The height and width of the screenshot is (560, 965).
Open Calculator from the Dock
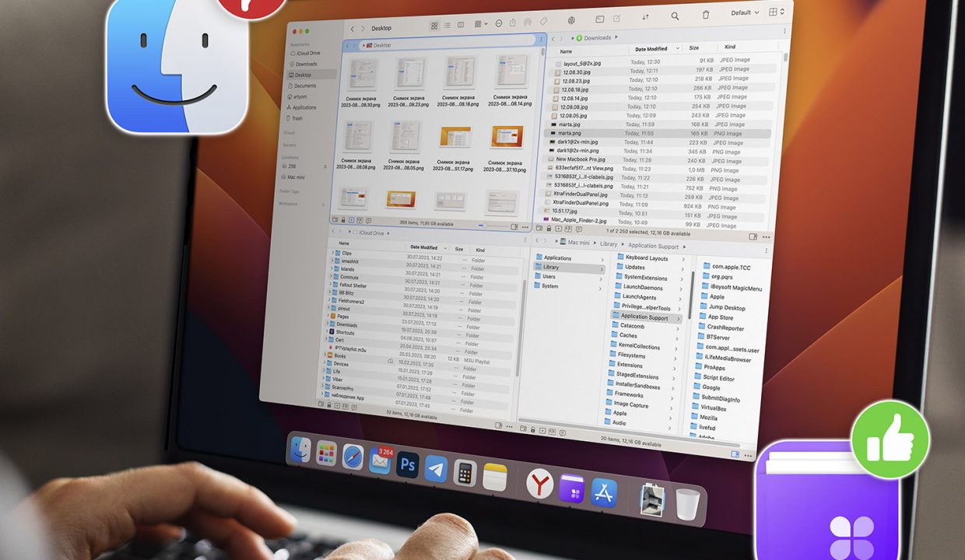(465, 474)
